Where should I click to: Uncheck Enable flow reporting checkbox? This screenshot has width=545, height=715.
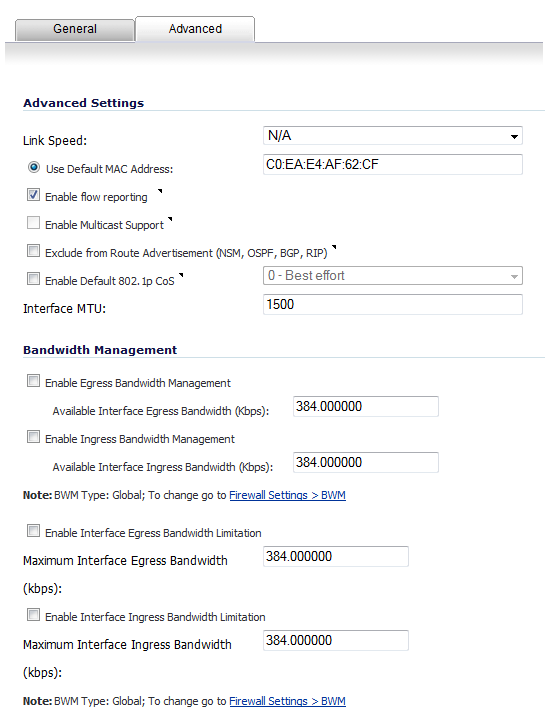(x=33, y=195)
